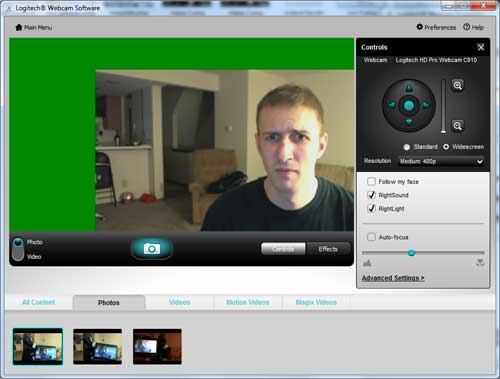
Task: Take a photo with the camera button
Action: click(152, 249)
